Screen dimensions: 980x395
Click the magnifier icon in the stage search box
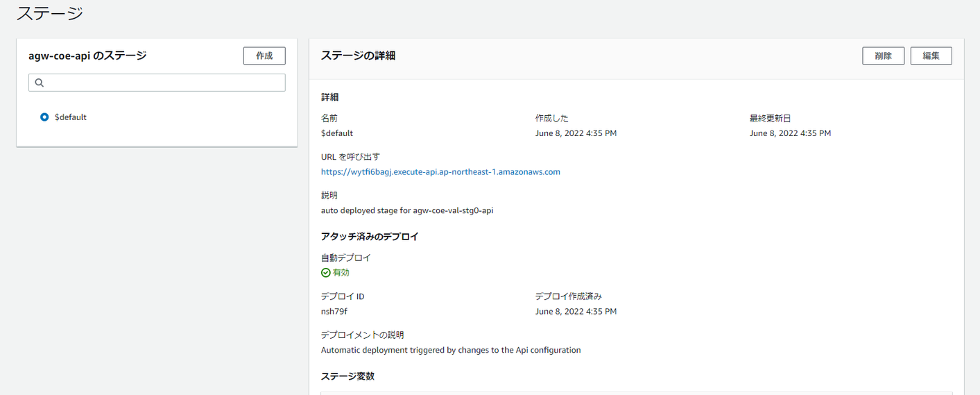(x=40, y=83)
